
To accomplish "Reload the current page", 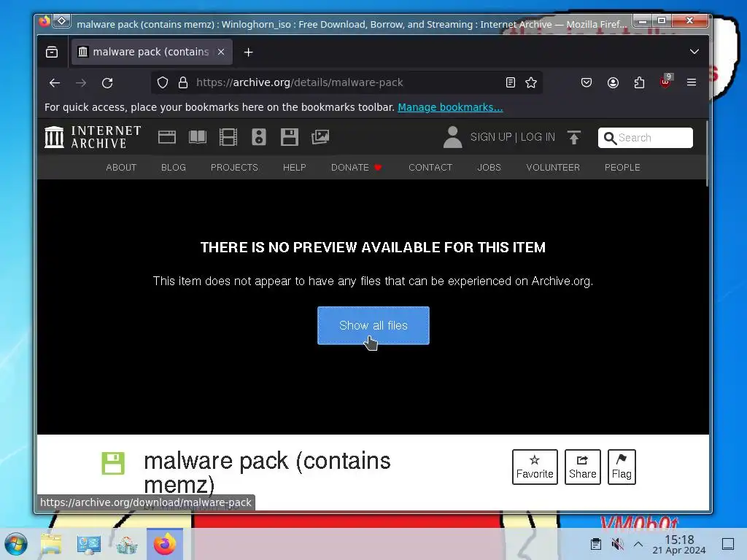I will pos(107,83).
